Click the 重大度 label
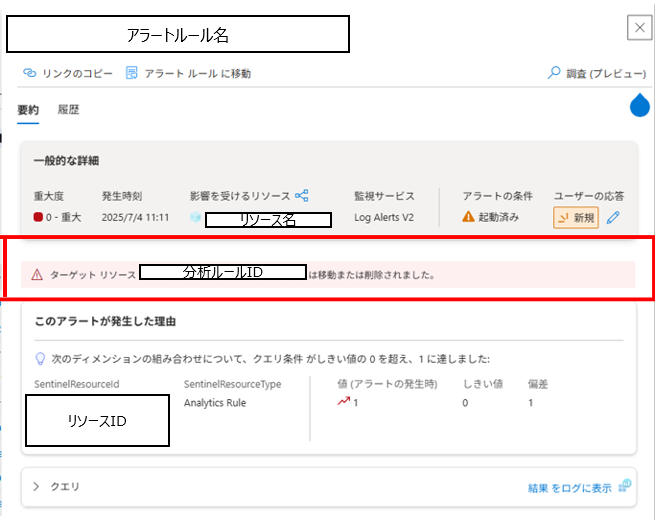Viewport: 656px width, 520px height. click(49, 196)
